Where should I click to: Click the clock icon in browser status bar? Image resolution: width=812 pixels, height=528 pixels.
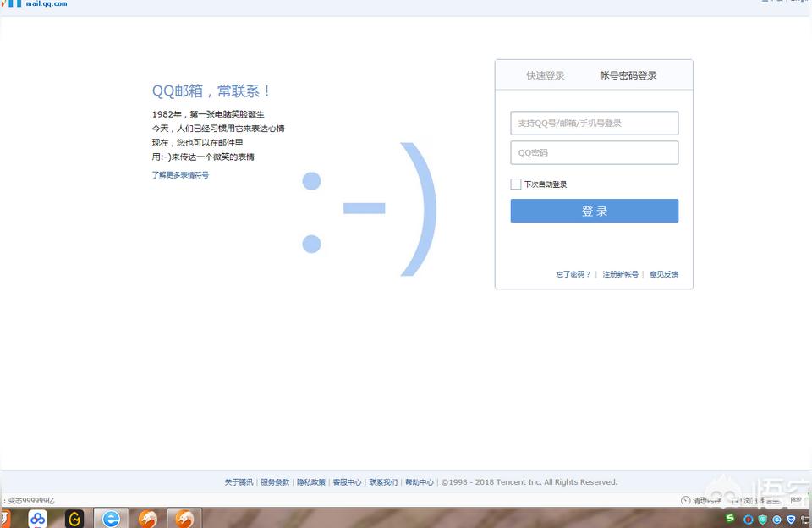click(685, 500)
